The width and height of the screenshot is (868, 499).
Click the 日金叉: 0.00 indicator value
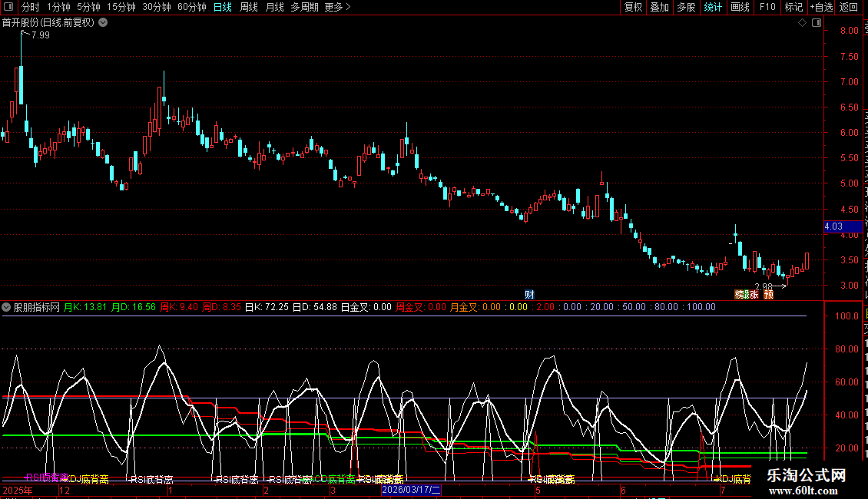click(366, 307)
